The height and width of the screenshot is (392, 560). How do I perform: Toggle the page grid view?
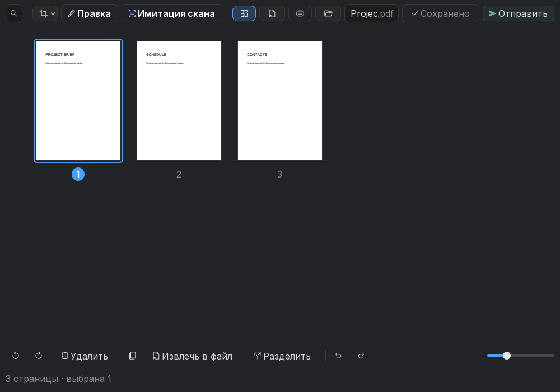[x=244, y=13]
